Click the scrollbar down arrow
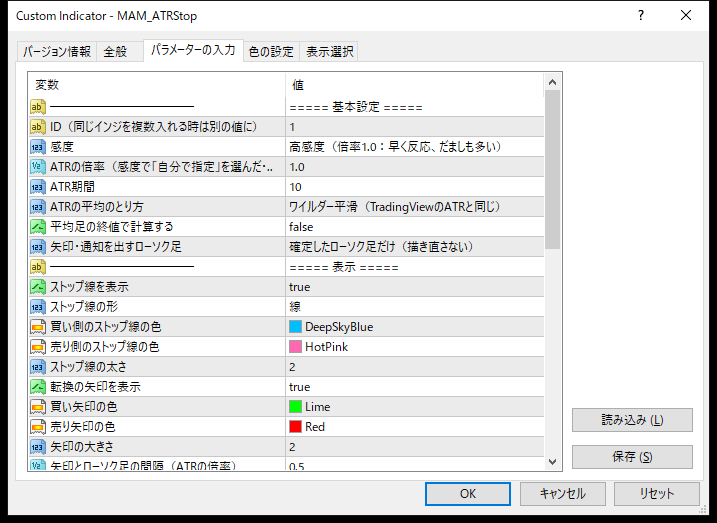This screenshot has width=717, height=523. point(552,462)
